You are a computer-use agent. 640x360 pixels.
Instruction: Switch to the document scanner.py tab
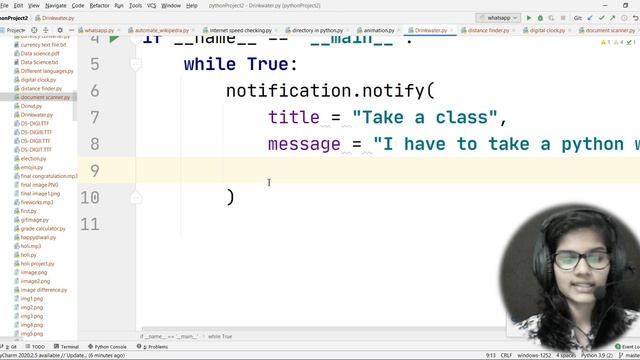coord(609,30)
